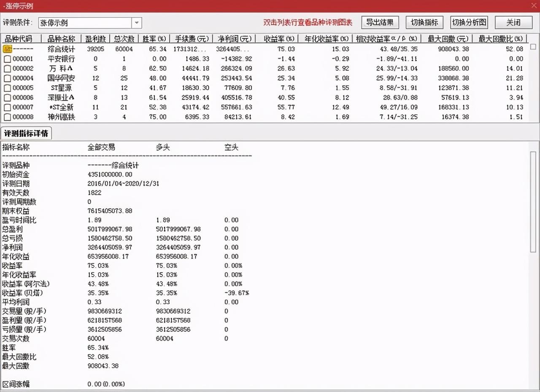Click the 导出结果 button
Screen dimensions: 540x392
click(x=380, y=23)
